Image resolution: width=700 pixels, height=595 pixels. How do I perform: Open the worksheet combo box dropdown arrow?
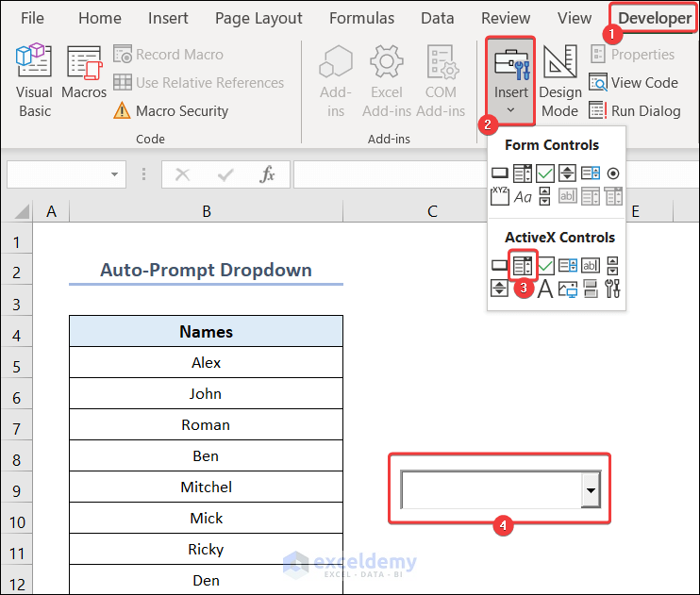click(x=591, y=490)
